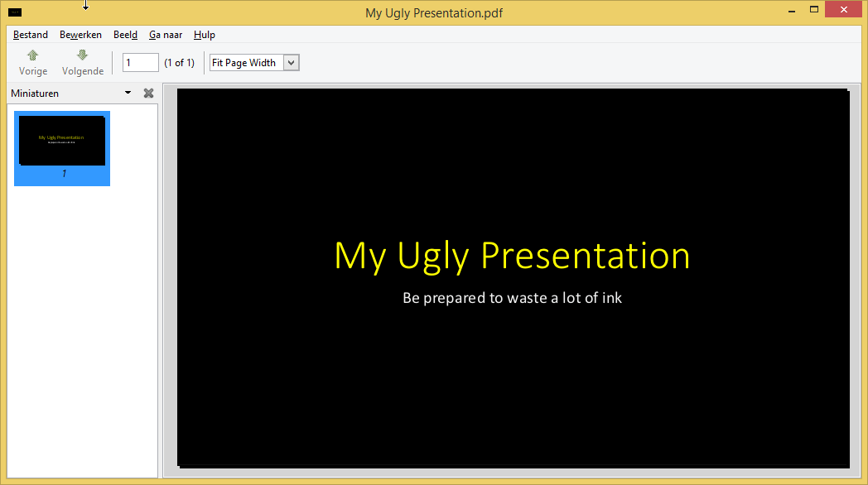Open the Hulp menu
Image resolution: width=868 pixels, height=485 pixels.
[204, 35]
